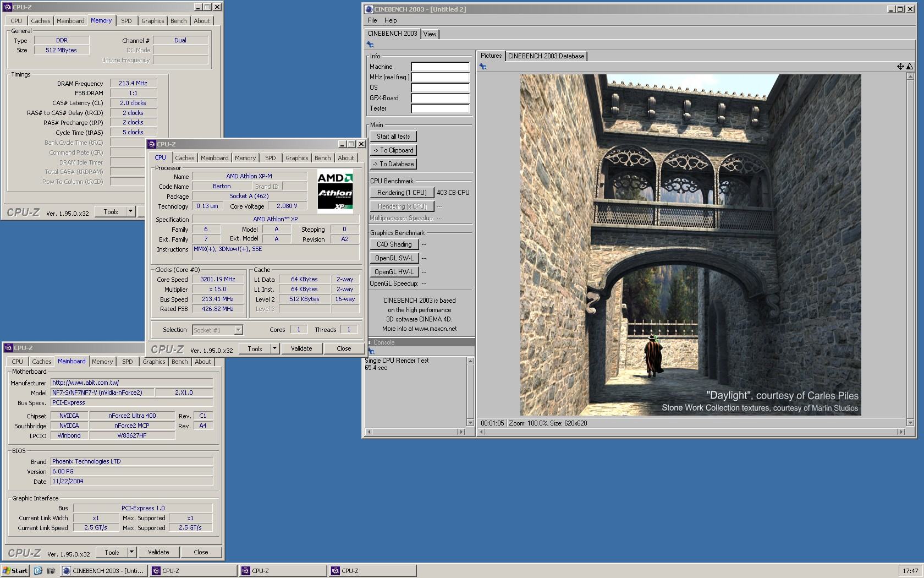This screenshot has height=578, width=924.
Task: Run the C4D Shading benchmark
Action: (394, 244)
